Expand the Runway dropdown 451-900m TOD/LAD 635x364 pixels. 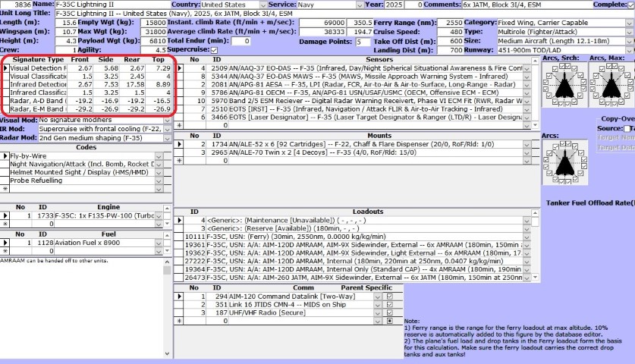pos(630,50)
